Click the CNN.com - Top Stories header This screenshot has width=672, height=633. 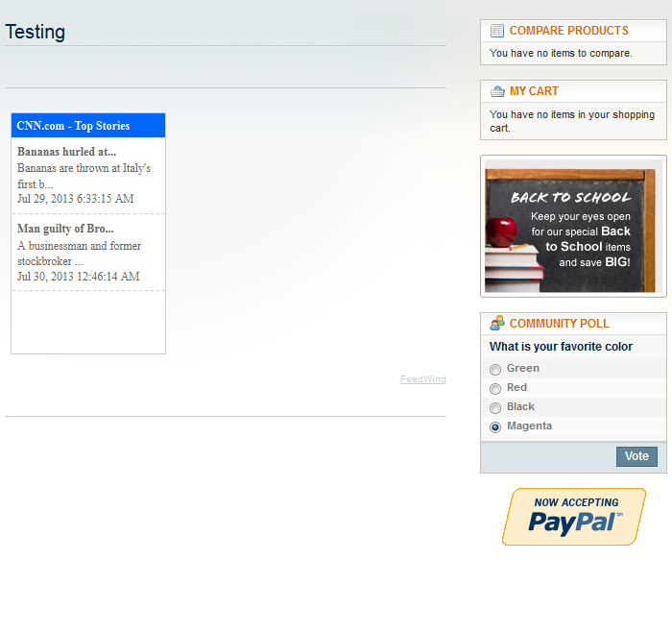[x=73, y=126]
